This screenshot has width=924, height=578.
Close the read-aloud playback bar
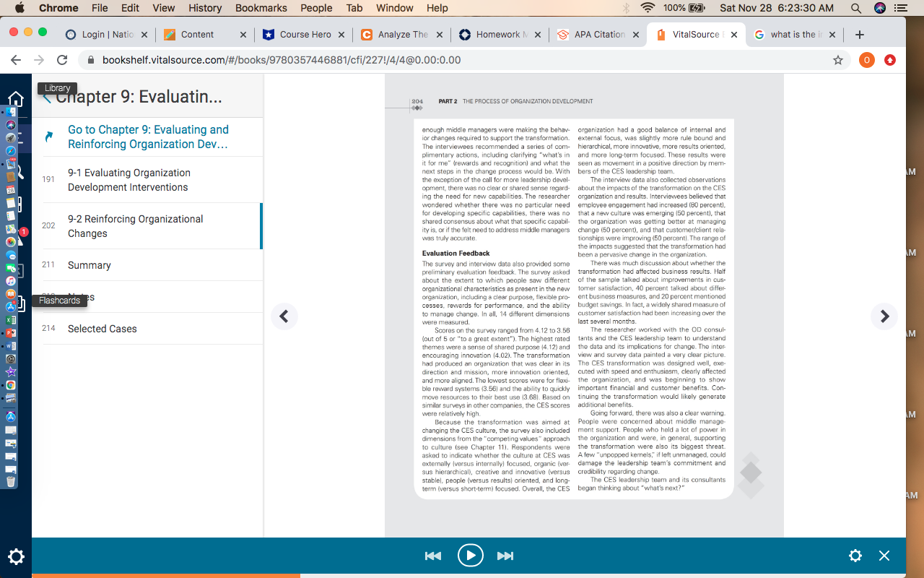(884, 556)
